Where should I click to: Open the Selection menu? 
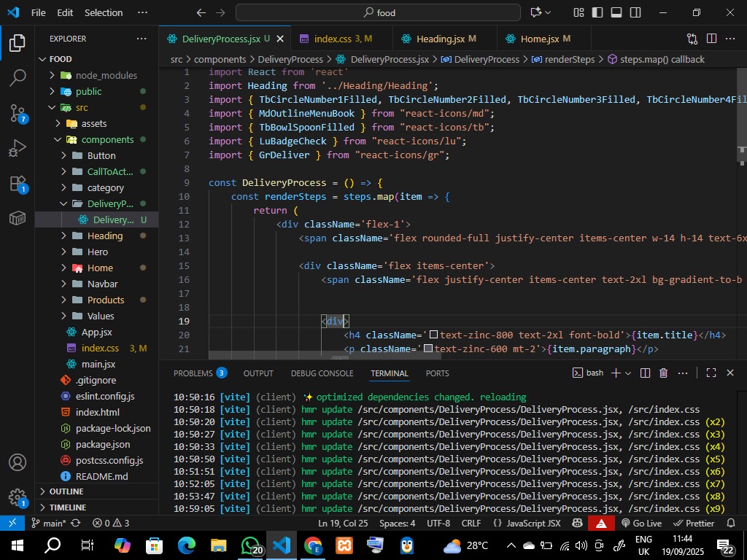click(104, 13)
